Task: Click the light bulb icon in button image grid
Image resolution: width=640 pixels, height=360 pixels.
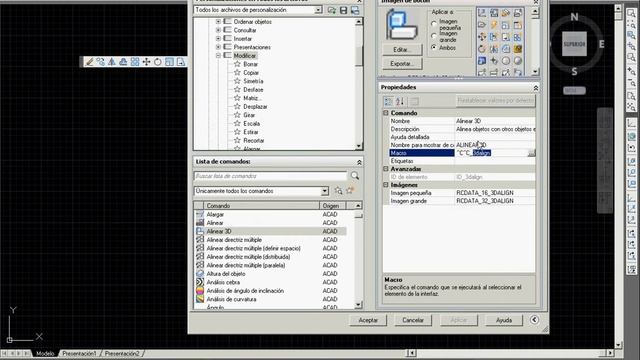Action: pyautogui.click(x=494, y=25)
